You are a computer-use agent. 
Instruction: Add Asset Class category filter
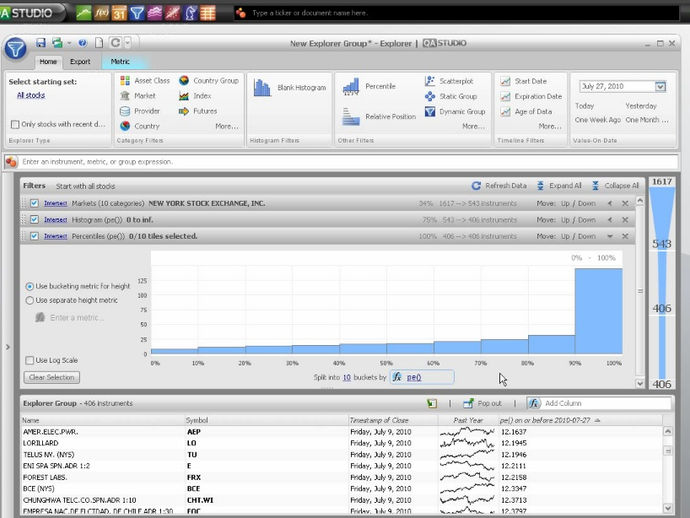[145, 81]
